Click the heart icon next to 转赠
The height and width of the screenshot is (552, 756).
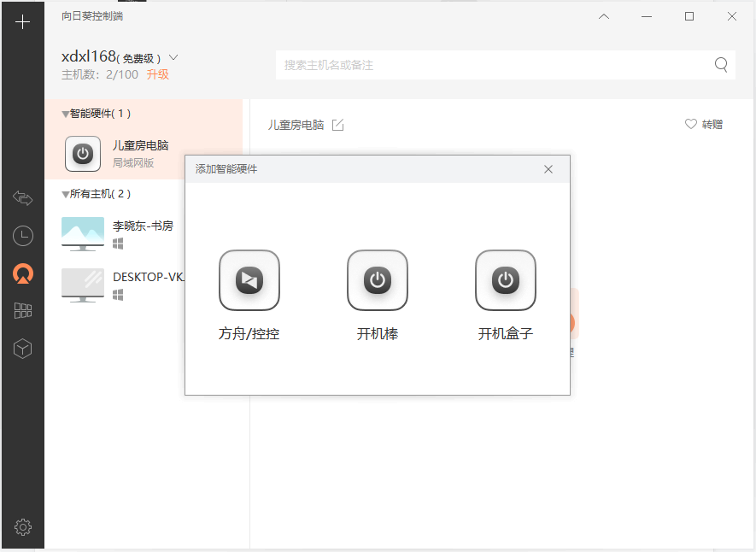(690, 124)
